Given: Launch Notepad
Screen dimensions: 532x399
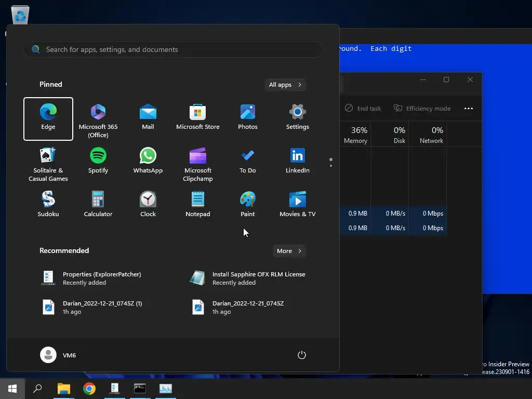Looking at the screenshot, I should 198,204.
